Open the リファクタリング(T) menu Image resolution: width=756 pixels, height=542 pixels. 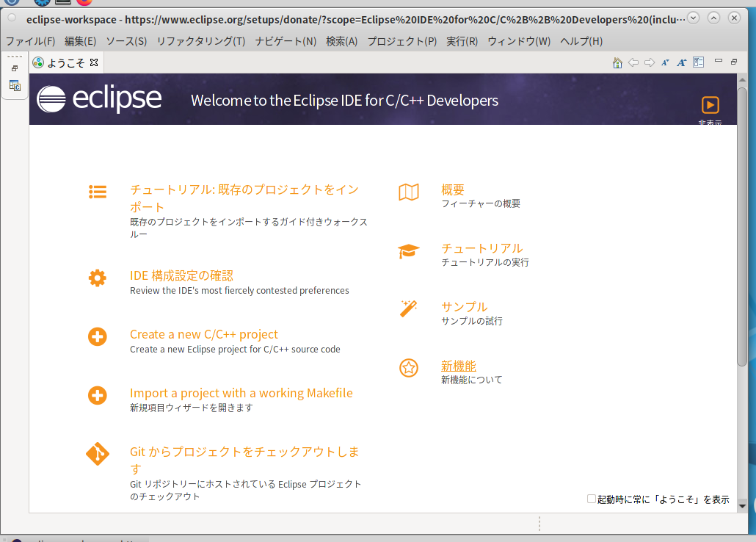[201, 41]
